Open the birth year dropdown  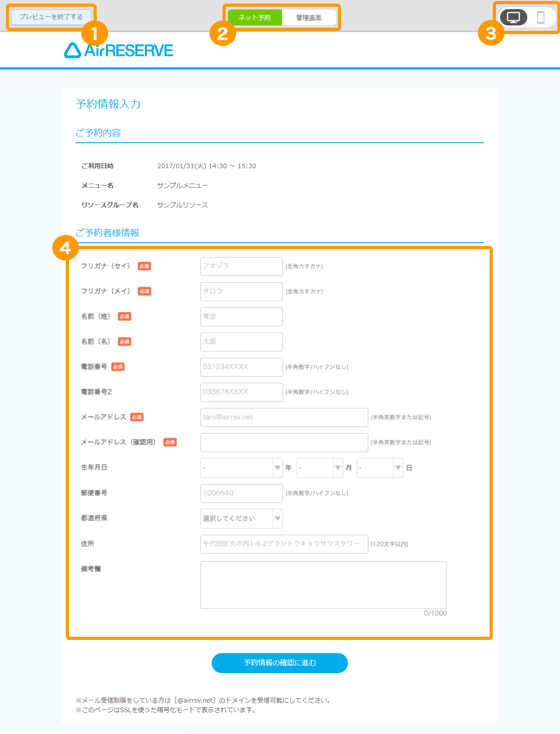coord(242,468)
